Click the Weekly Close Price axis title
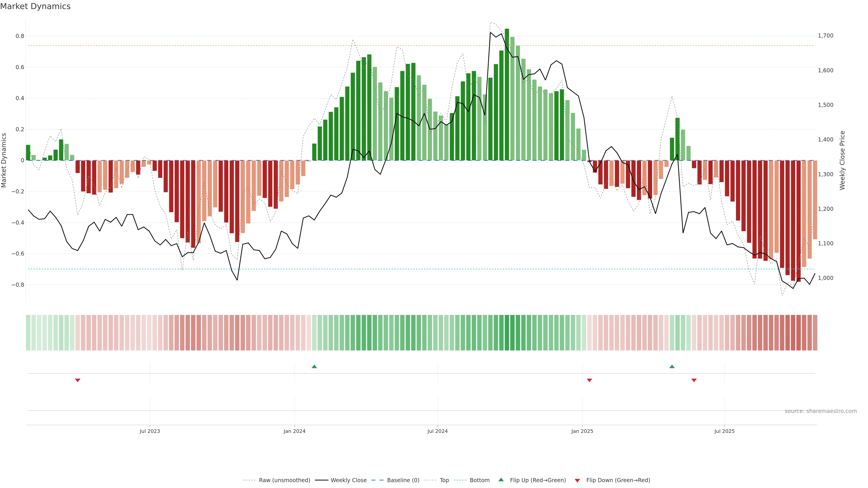 coord(842,160)
